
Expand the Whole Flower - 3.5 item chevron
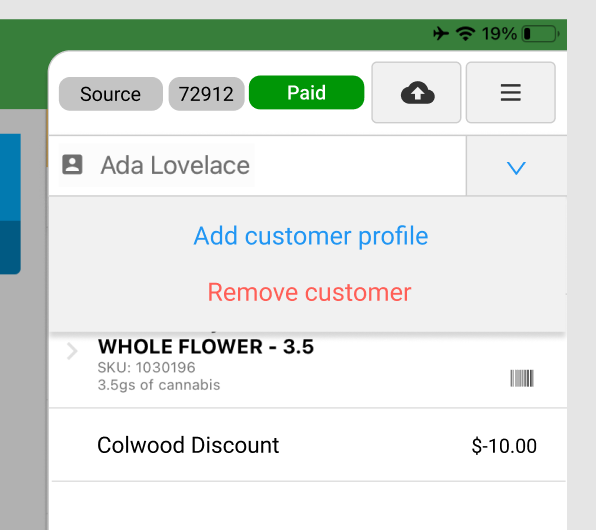coord(72,351)
